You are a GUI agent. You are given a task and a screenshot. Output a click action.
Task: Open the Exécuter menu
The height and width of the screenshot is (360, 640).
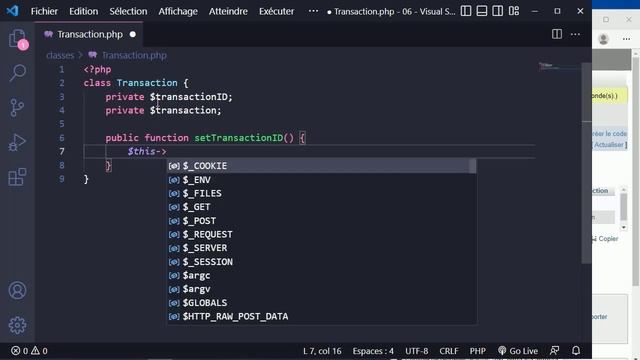276,11
